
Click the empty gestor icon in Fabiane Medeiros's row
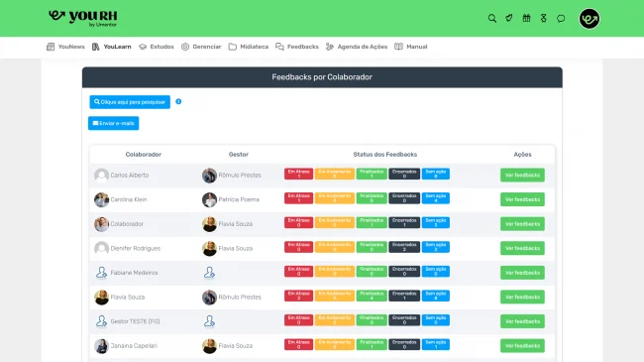pos(209,273)
